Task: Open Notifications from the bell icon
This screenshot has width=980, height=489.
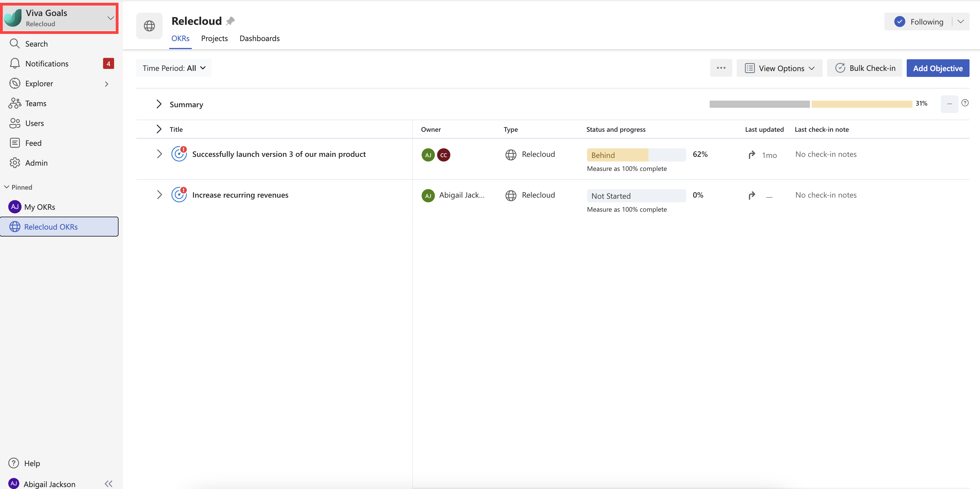Action: [x=15, y=64]
